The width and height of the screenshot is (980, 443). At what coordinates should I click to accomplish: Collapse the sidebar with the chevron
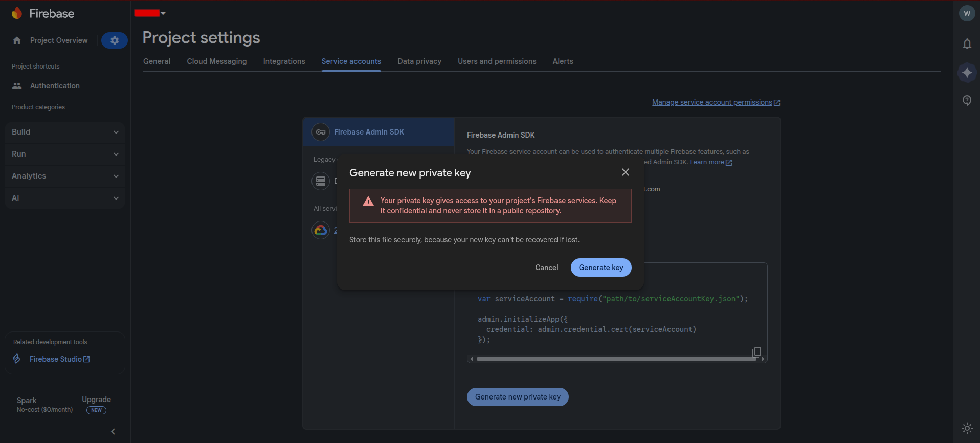tap(113, 432)
